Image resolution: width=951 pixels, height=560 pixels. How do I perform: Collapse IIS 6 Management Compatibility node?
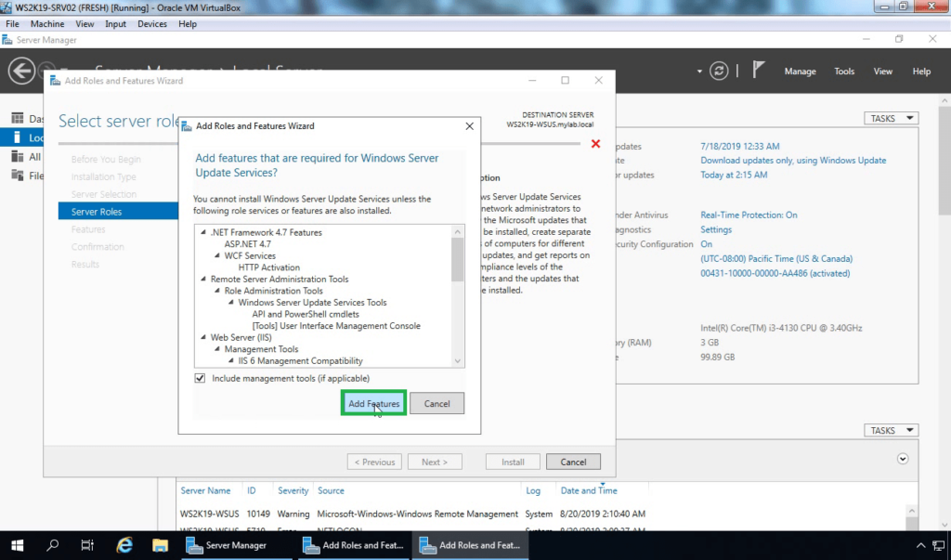(x=230, y=360)
